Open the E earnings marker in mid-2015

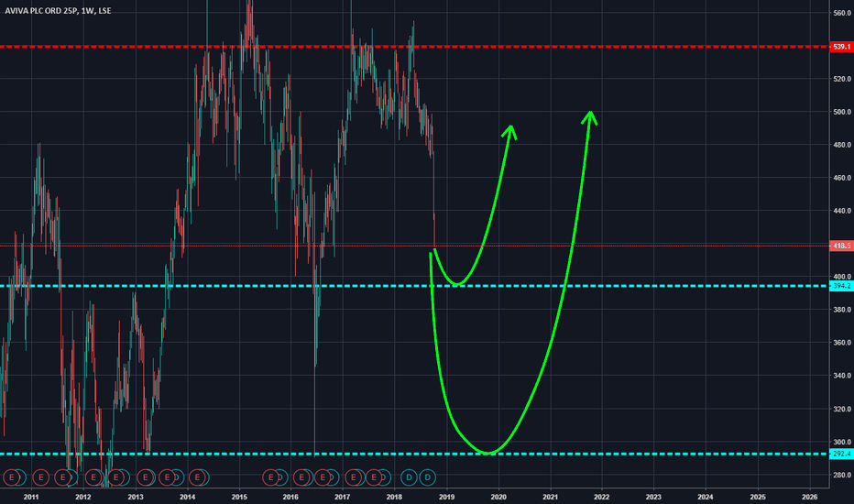click(270, 477)
